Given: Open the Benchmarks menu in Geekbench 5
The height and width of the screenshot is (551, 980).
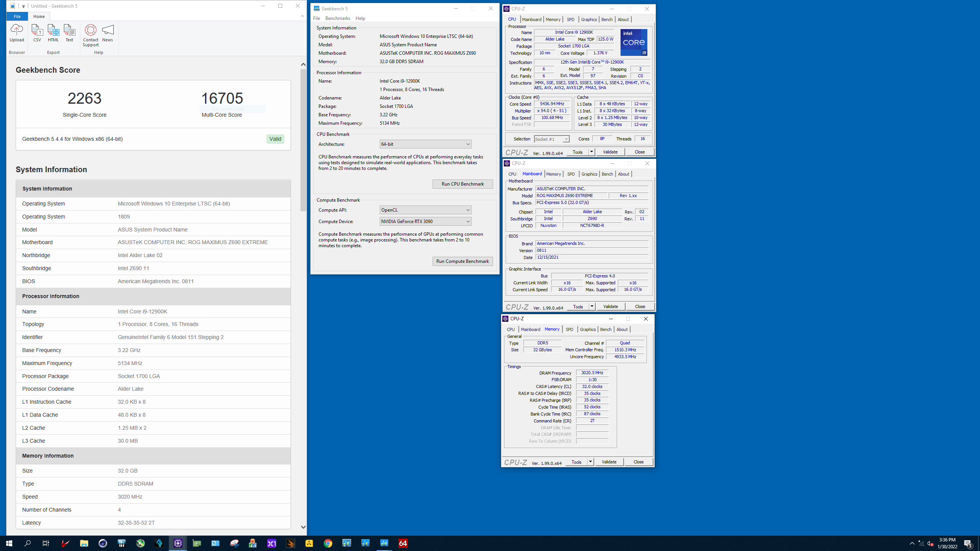Looking at the screenshot, I should [338, 18].
